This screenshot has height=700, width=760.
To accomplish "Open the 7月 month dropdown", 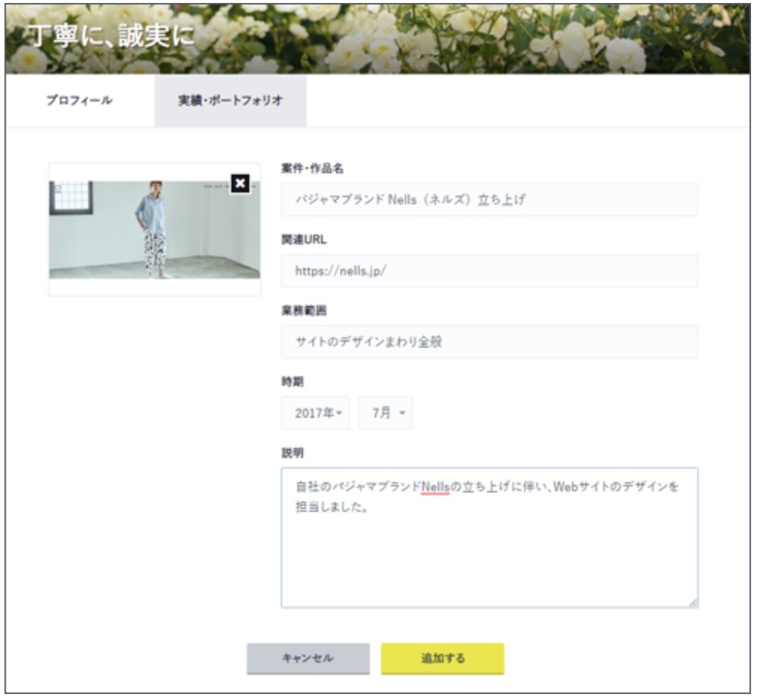I will click(386, 413).
